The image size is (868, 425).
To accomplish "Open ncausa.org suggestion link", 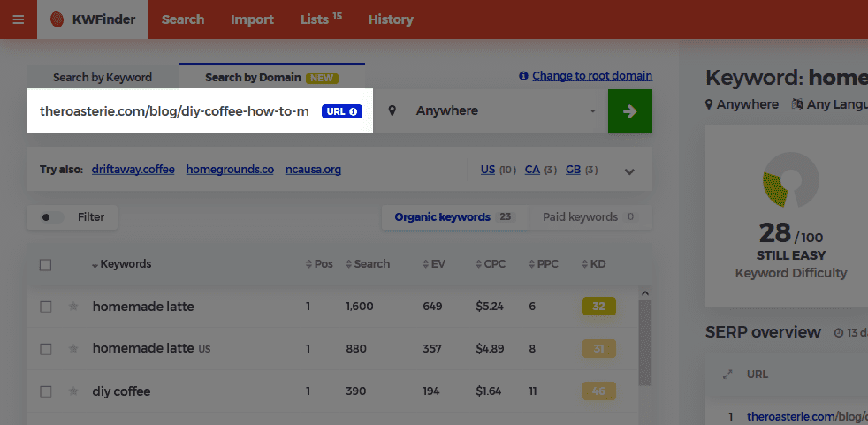I will [x=313, y=170].
